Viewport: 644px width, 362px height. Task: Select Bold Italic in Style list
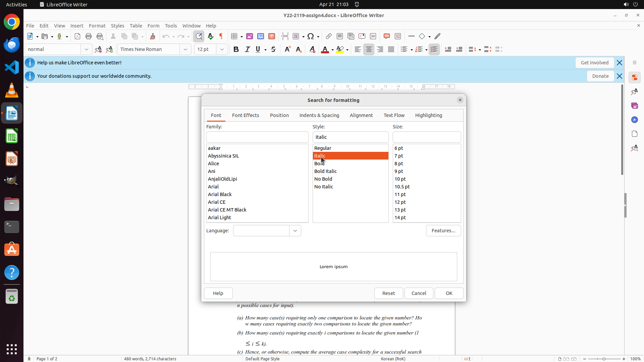click(325, 171)
